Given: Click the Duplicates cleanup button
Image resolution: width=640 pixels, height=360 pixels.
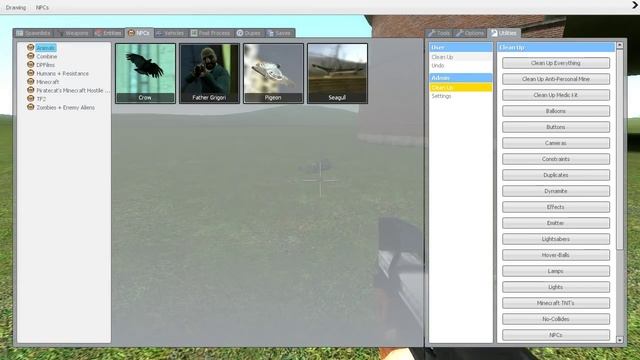Looking at the screenshot, I should click(556, 175).
